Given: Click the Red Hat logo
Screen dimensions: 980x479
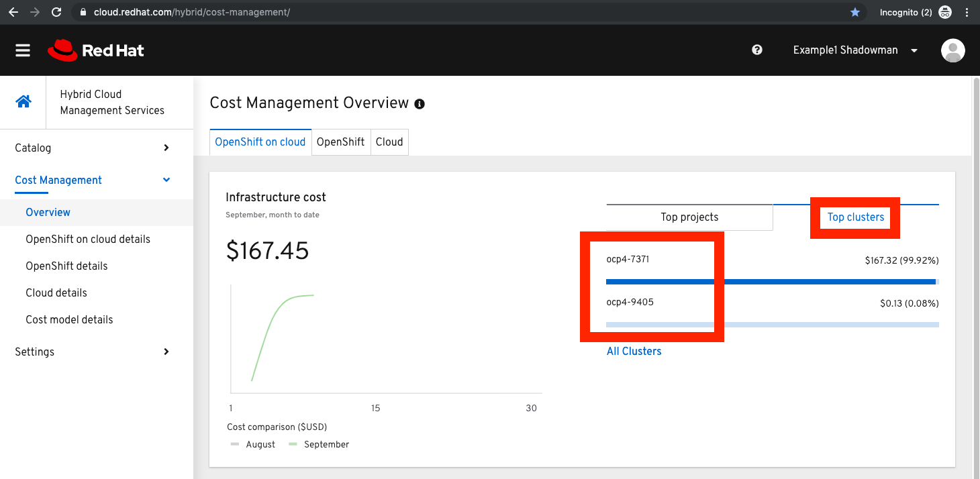Looking at the screenshot, I should click(96, 50).
